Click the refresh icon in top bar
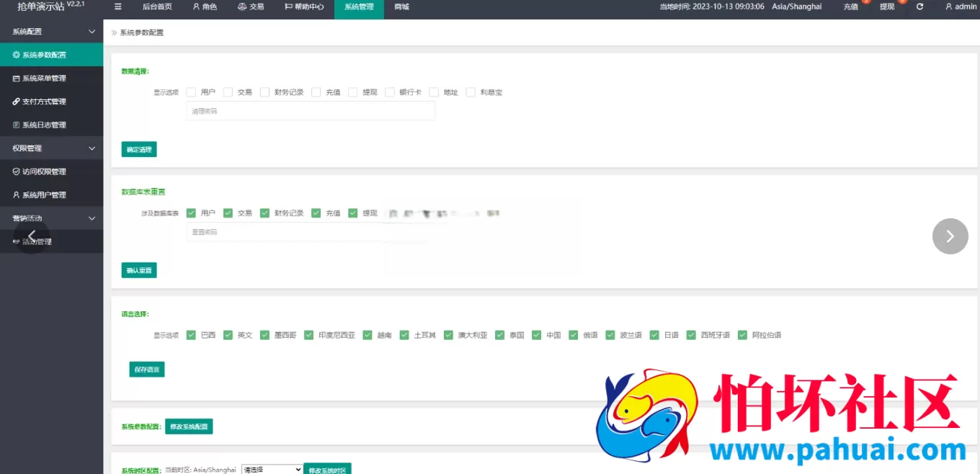 pyautogui.click(x=919, y=6)
